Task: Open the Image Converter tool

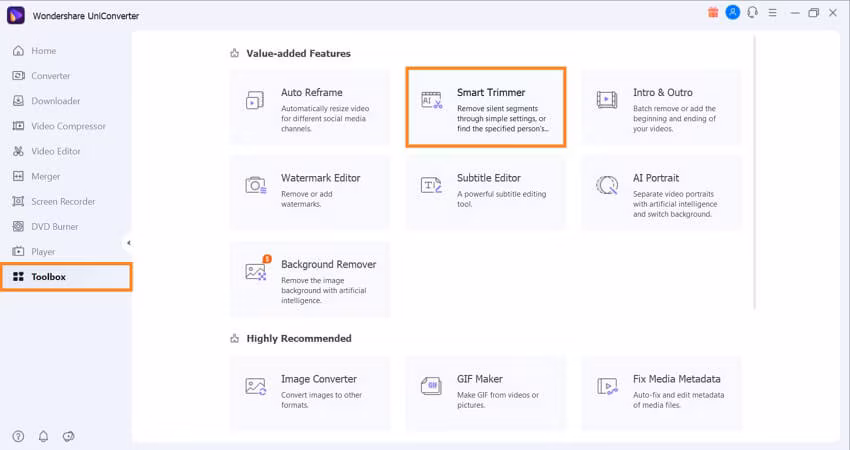Action: (310, 393)
